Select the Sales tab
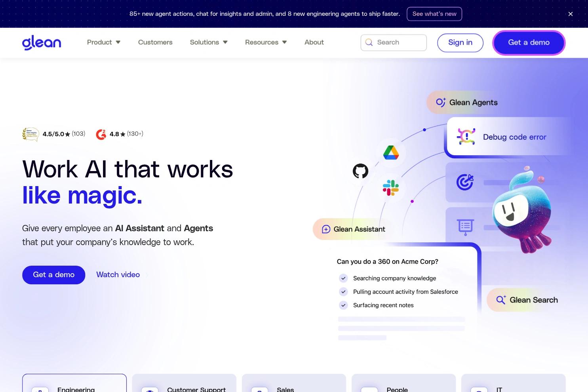The height and width of the screenshot is (392, 588). (294, 383)
